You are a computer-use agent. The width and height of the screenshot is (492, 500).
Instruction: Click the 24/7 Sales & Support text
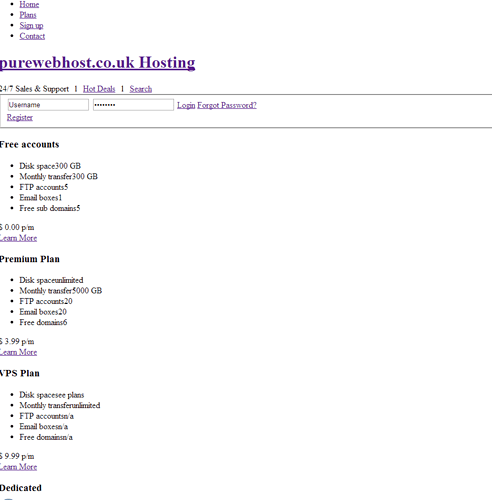(34, 89)
